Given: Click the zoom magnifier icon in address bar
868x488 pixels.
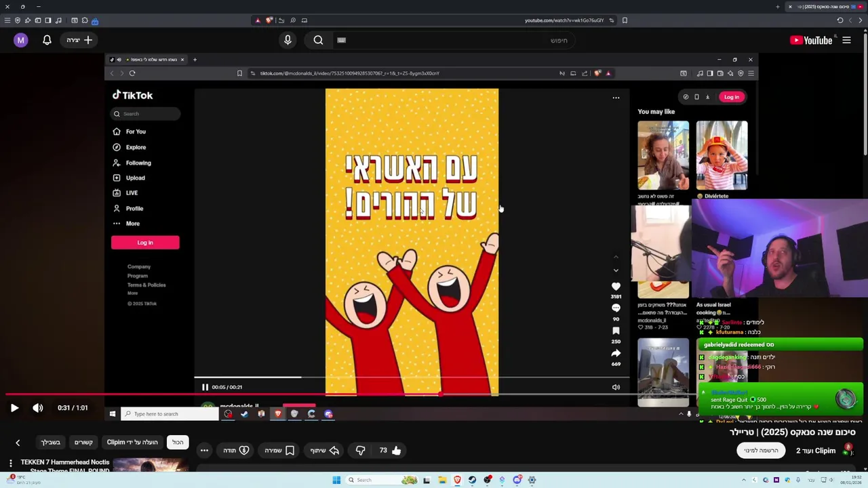Looking at the screenshot, I should (x=292, y=20).
